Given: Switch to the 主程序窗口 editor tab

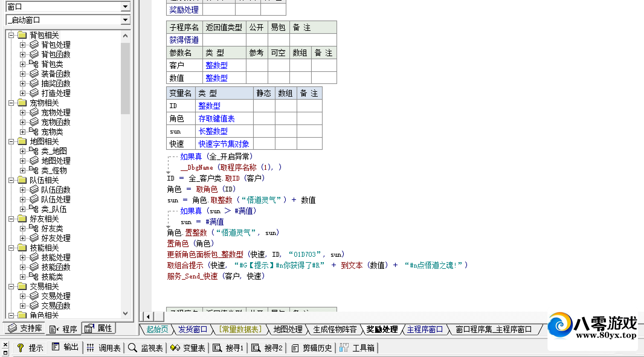Looking at the screenshot, I should point(425,329).
